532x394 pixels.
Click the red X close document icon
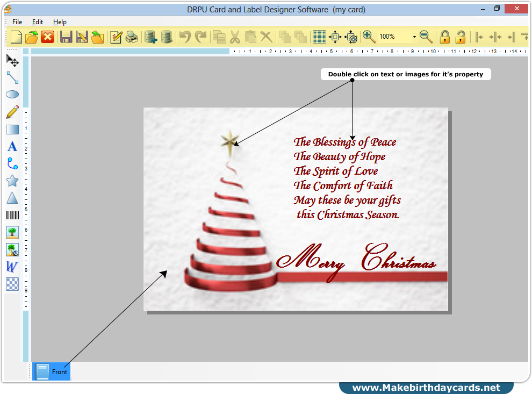47,37
